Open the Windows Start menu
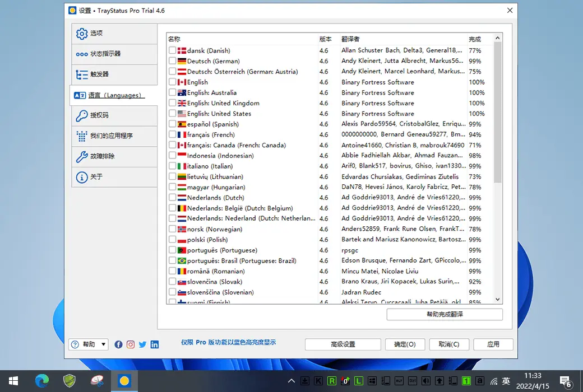The image size is (583, 392). 13,381
